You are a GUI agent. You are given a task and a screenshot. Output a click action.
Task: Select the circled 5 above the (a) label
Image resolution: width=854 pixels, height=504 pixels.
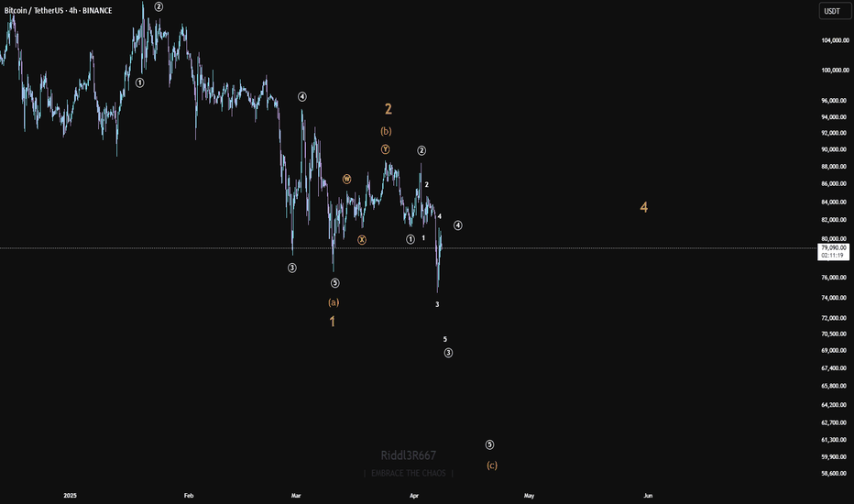(335, 283)
